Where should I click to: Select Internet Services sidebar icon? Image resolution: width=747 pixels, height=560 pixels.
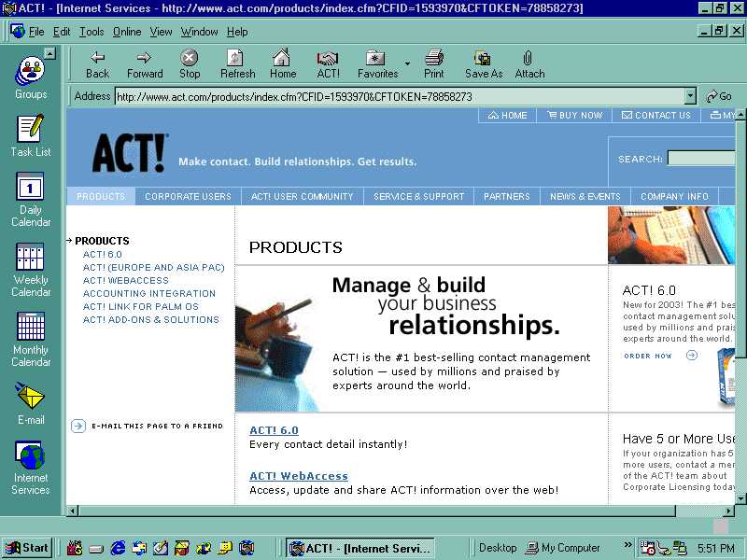(31, 469)
